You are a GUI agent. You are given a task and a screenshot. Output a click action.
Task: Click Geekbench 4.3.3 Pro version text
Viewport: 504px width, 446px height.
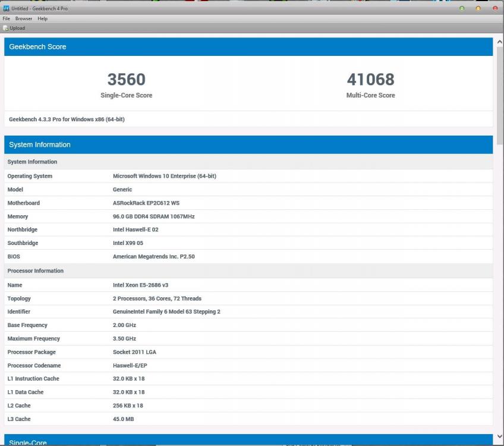[67, 120]
